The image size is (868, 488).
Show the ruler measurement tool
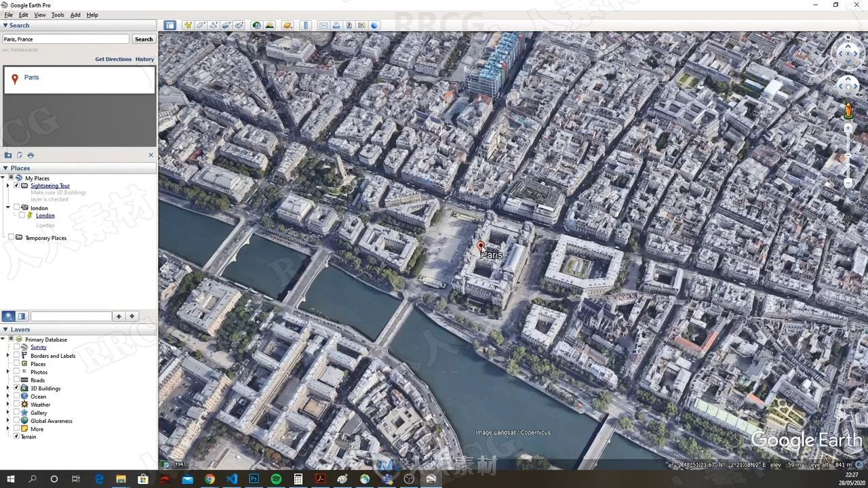(x=306, y=25)
